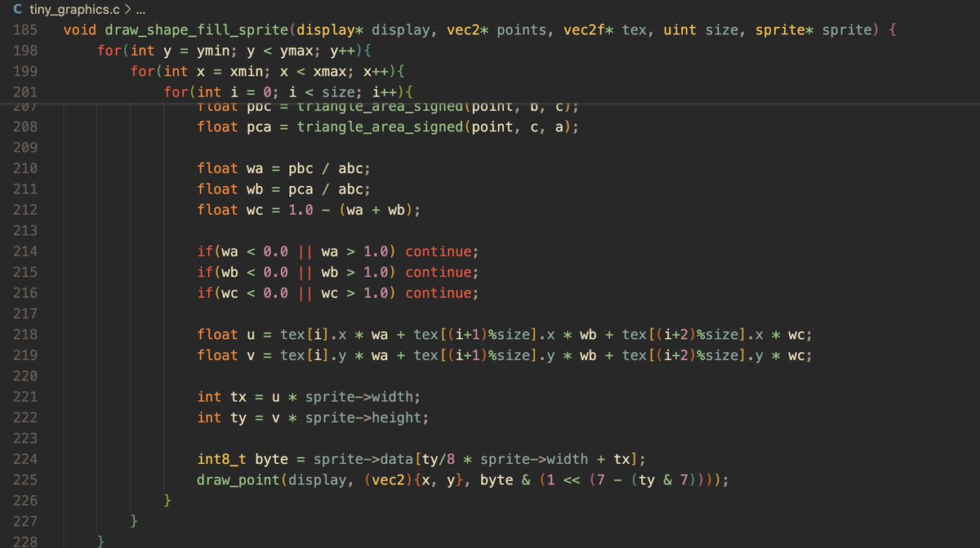
Task: Click 'int8_t' type on line 224
Action: [222, 458]
